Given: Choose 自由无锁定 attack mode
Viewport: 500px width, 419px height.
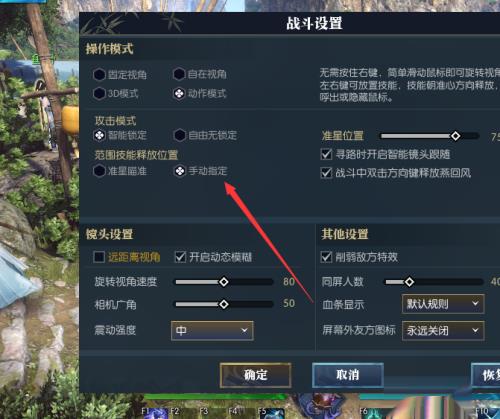Looking at the screenshot, I should 180,135.
